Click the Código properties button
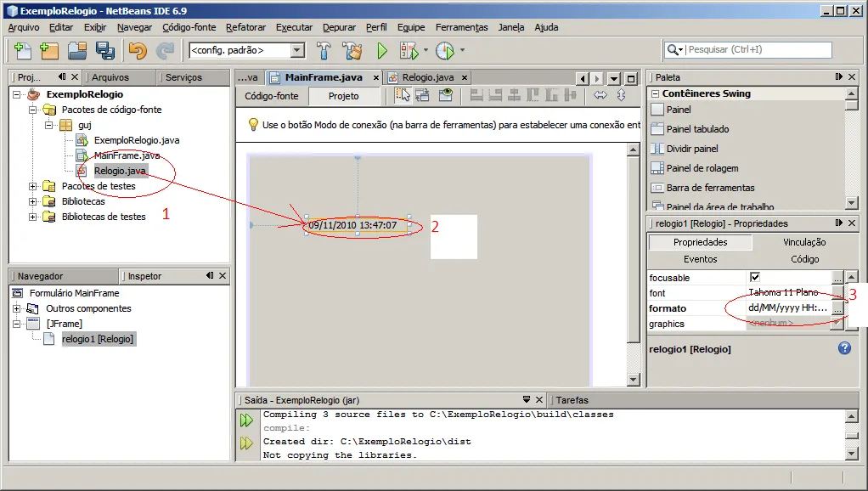Image resolution: width=868 pixels, height=491 pixels. point(804,259)
